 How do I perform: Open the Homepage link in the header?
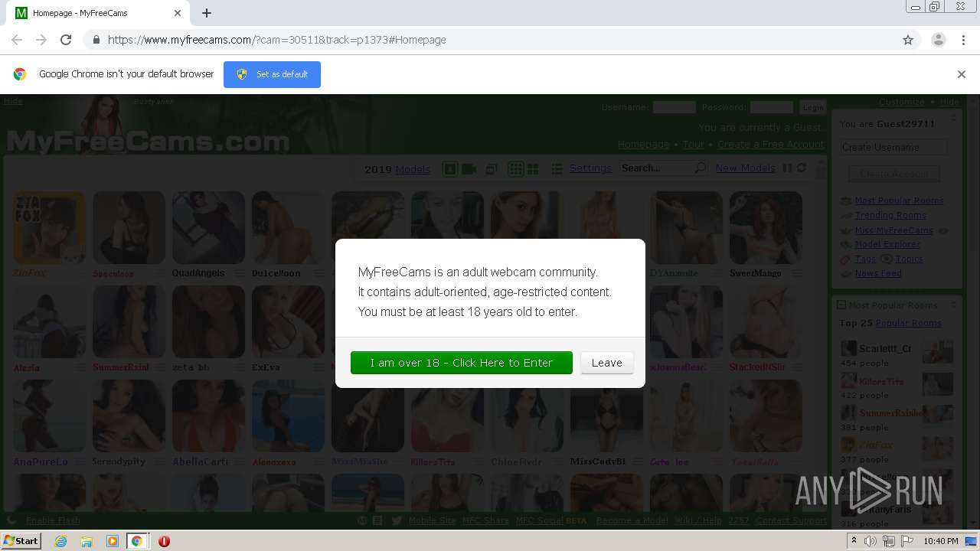point(643,144)
